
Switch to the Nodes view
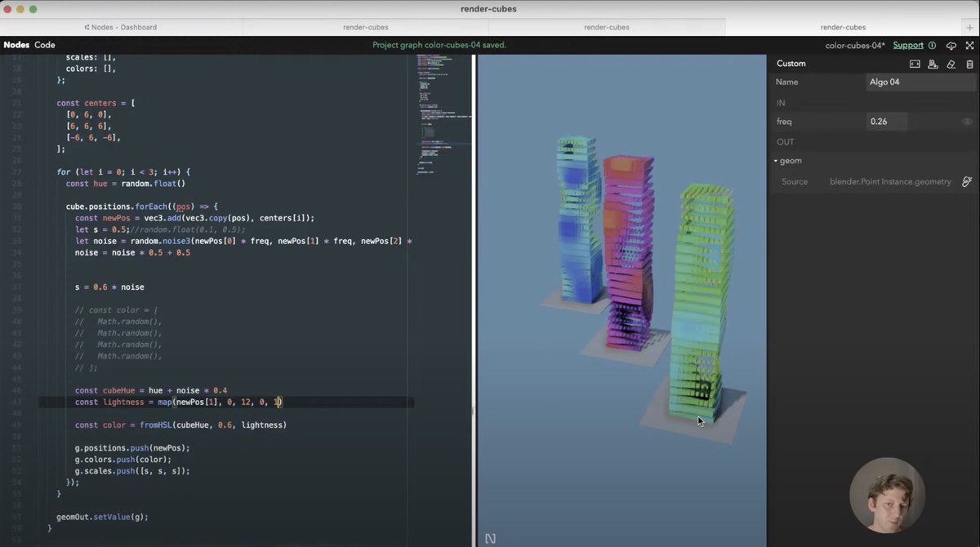click(16, 45)
